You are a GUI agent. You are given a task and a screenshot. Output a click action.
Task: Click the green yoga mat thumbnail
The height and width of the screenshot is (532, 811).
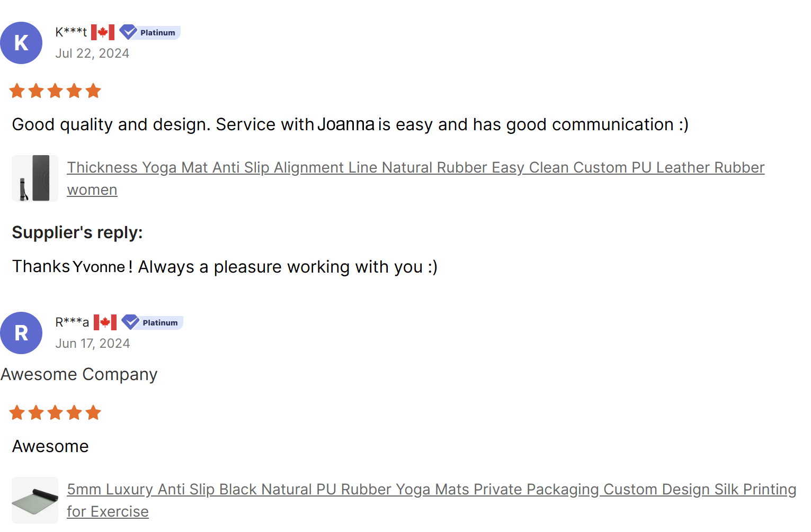pyautogui.click(x=35, y=500)
